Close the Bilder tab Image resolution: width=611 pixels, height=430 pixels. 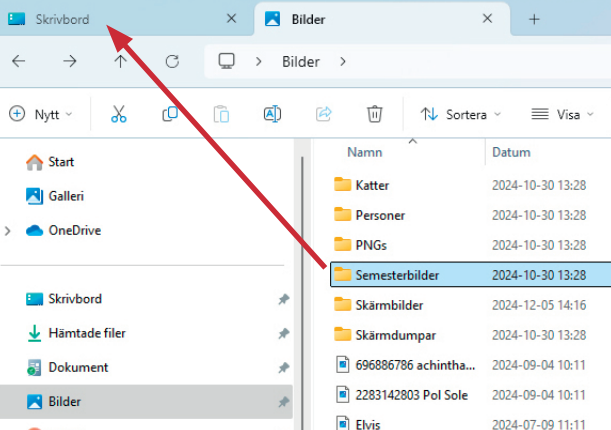[x=489, y=19]
